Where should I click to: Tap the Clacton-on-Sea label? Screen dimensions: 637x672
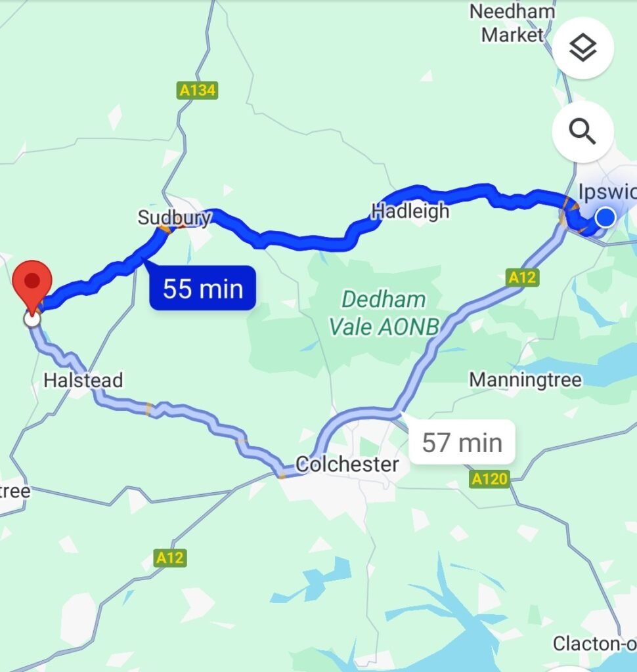(x=594, y=644)
